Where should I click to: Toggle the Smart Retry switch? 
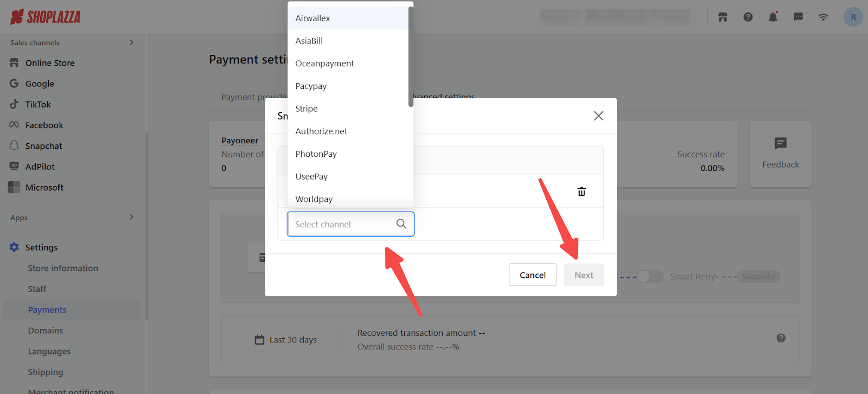point(649,276)
